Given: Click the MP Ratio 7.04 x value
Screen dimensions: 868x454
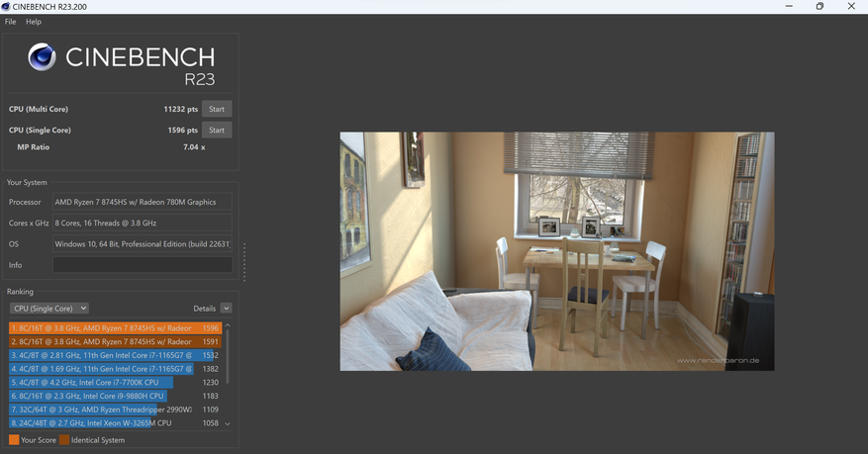Looking at the screenshot, I should coord(194,147).
